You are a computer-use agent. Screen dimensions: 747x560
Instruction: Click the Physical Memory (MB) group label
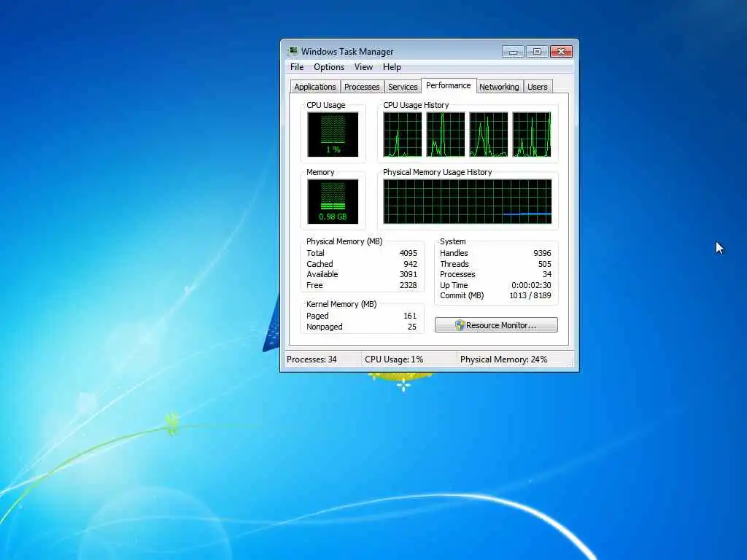click(344, 241)
